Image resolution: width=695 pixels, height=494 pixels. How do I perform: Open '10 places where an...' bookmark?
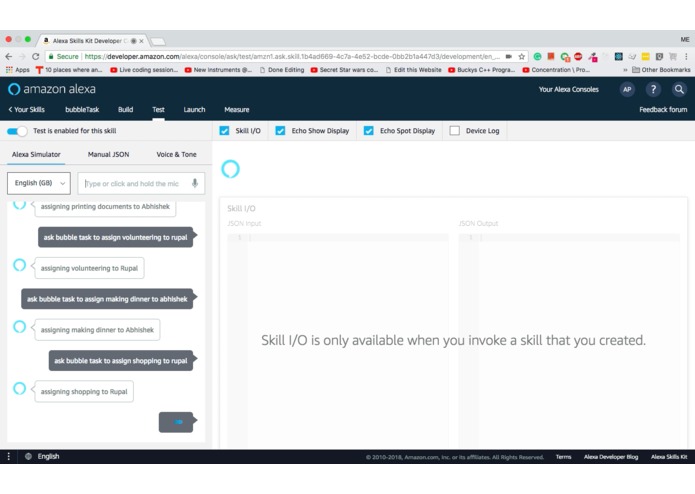tap(69, 70)
